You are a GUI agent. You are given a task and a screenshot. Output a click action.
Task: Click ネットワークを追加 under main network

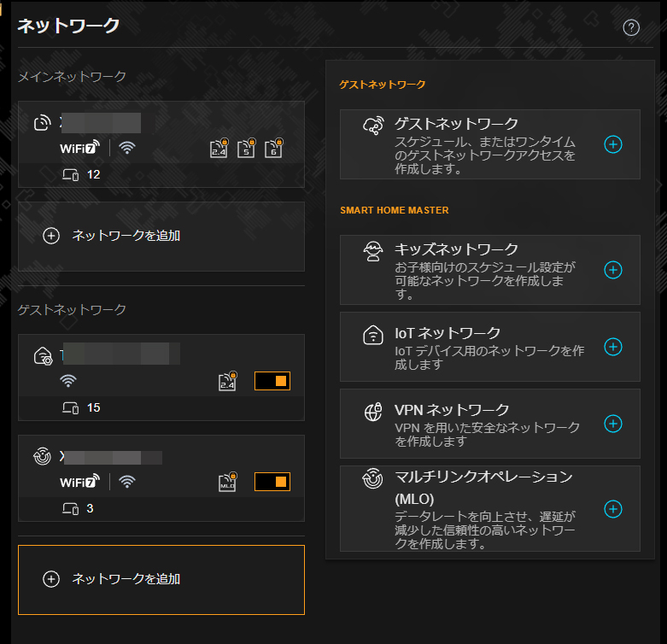click(x=126, y=236)
